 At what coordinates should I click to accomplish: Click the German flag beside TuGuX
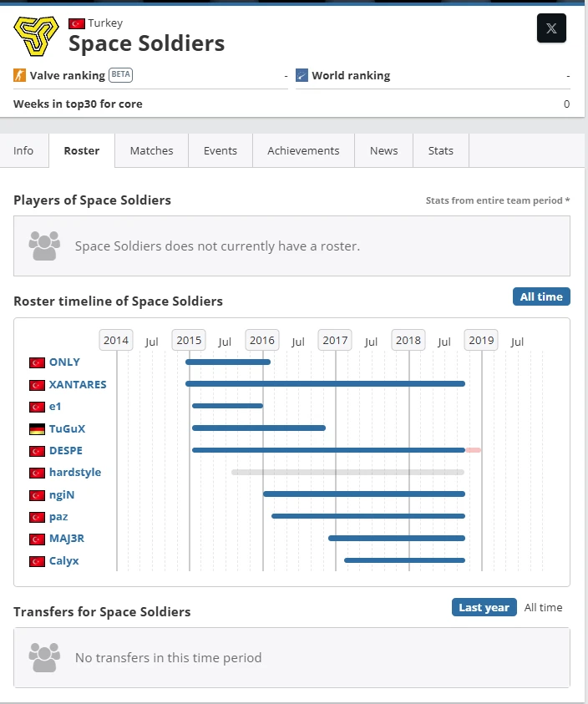pos(37,428)
